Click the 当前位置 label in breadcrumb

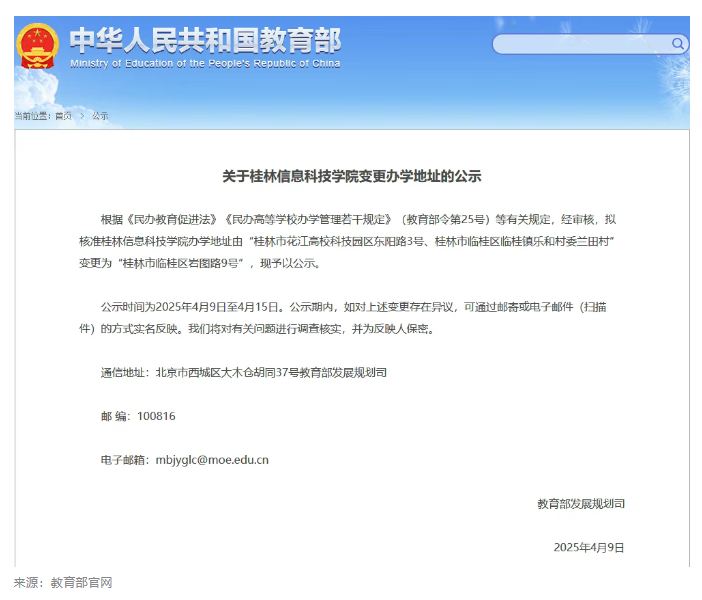pos(32,116)
